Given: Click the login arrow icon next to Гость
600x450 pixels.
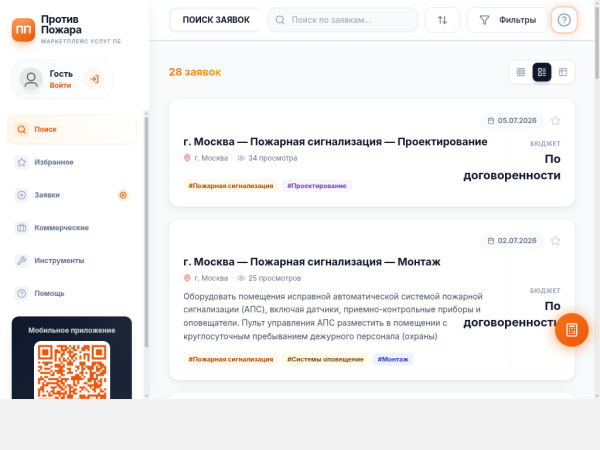Looking at the screenshot, I should point(94,79).
